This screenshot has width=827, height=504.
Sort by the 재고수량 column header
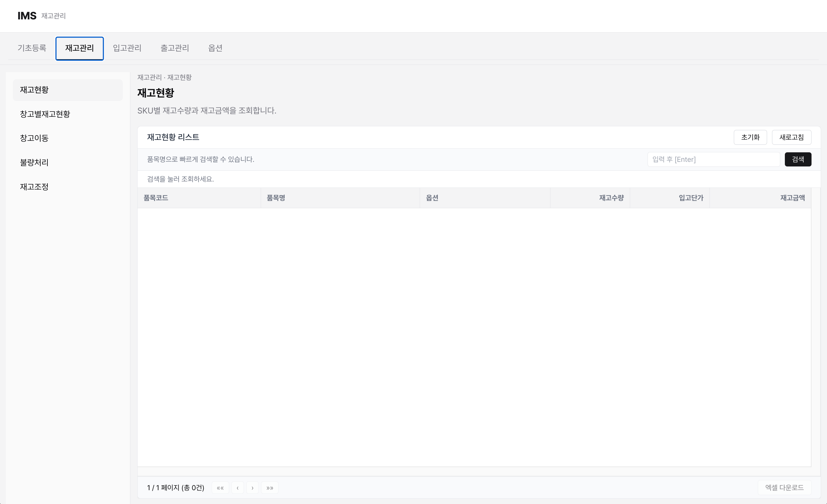pyautogui.click(x=611, y=198)
